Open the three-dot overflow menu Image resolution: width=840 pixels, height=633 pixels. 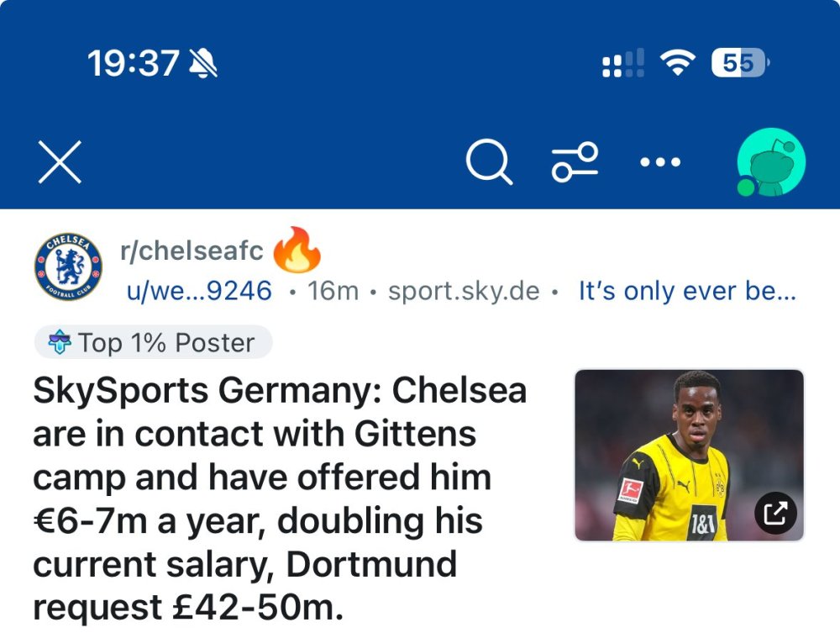click(x=660, y=162)
